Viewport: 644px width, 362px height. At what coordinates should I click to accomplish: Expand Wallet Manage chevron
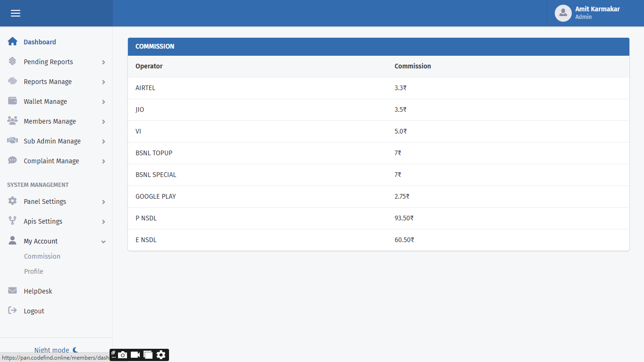pyautogui.click(x=103, y=102)
